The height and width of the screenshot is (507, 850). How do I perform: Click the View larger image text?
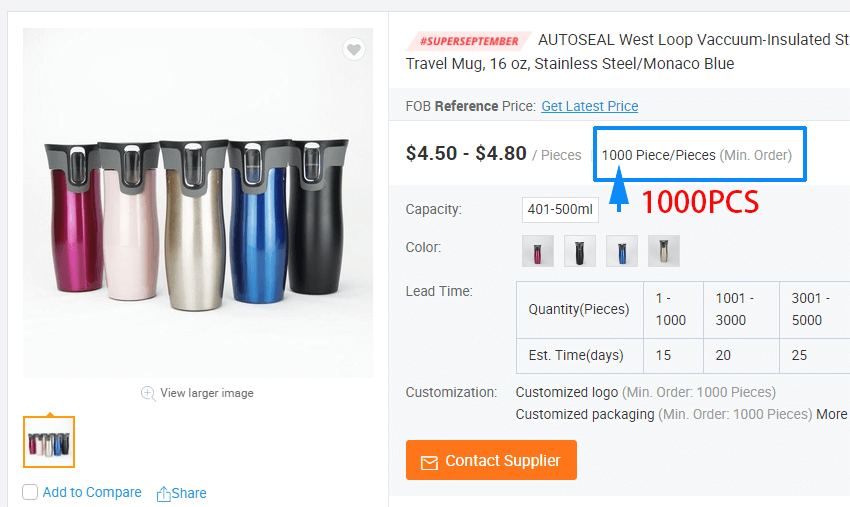pyautogui.click(x=206, y=393)
